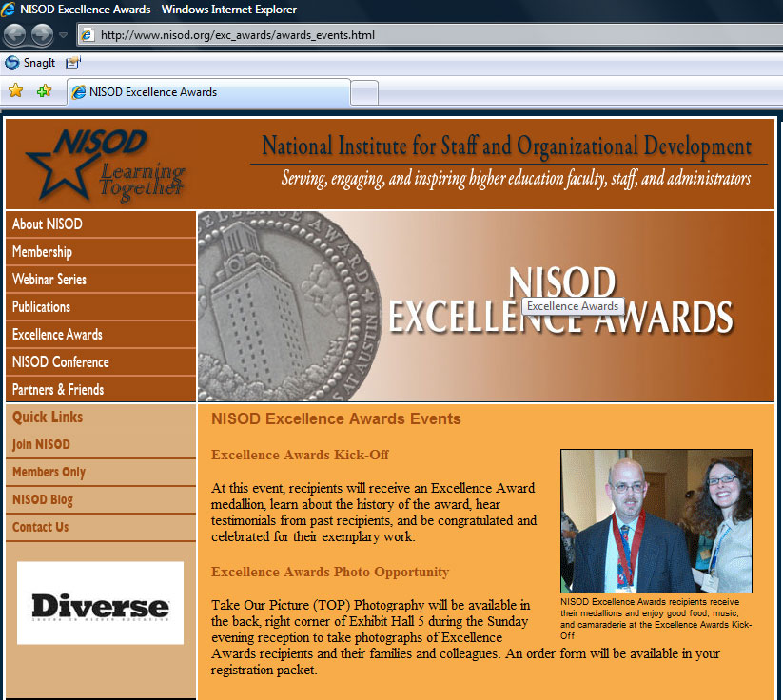Click the SnagIt toolbar icon
The image size is (783, 700).
coord(12,63)
